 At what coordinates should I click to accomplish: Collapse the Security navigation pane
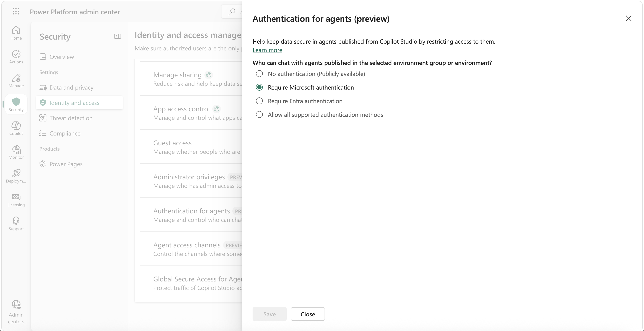(x=118, y=36)
